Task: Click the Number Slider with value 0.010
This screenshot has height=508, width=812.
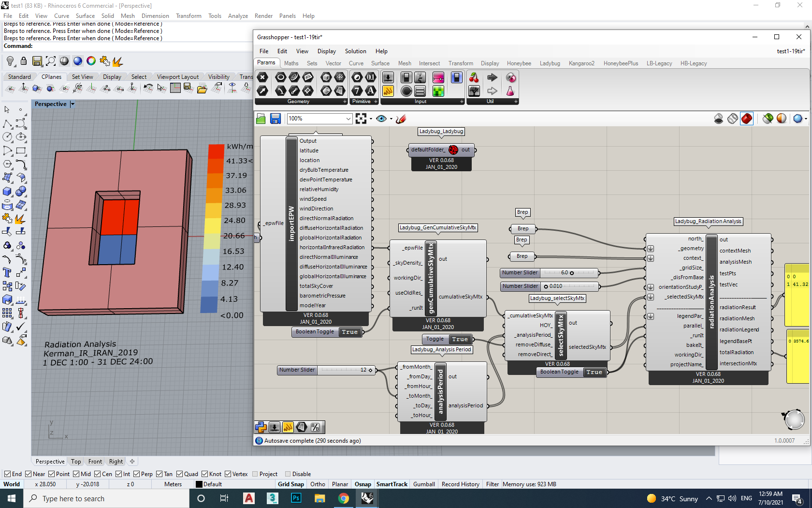Action: (x=550, y=286)
